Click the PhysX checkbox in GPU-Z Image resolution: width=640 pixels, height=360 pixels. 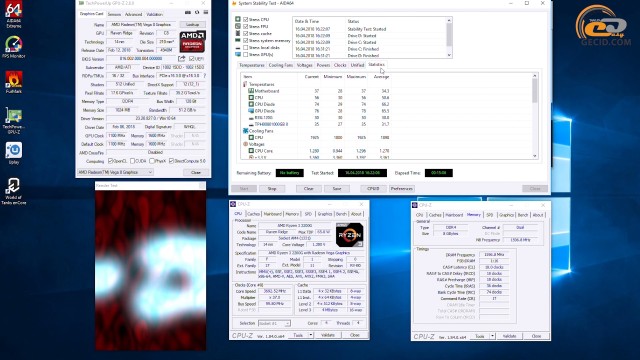152,161
